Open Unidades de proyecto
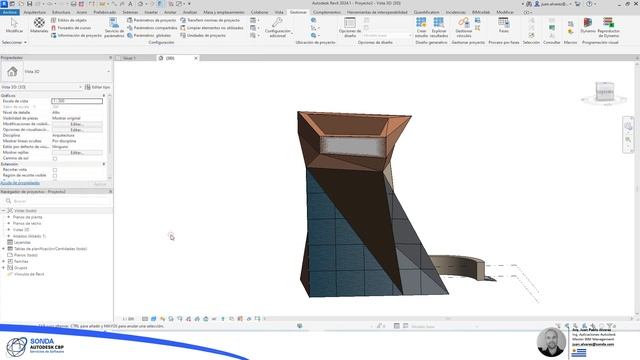Image resolution: width=640 pixels, height=360 pixels. [203, 36]
